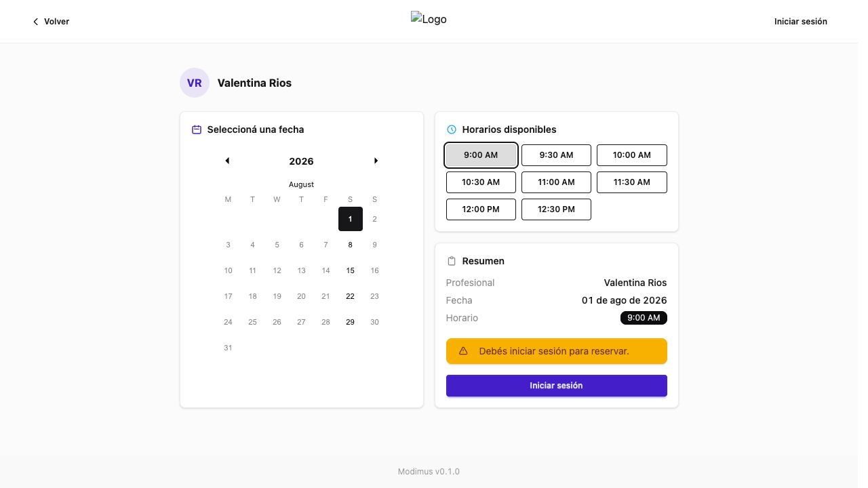Select August 1 on the calendar
This screenshot has width=868, height=488.
click(351, 219)
